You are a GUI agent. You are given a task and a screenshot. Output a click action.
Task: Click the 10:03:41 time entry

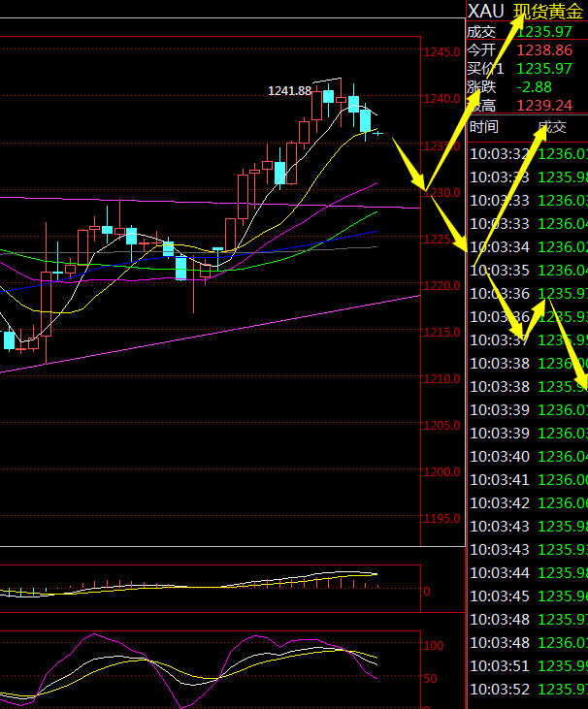(x=500, y=480)
